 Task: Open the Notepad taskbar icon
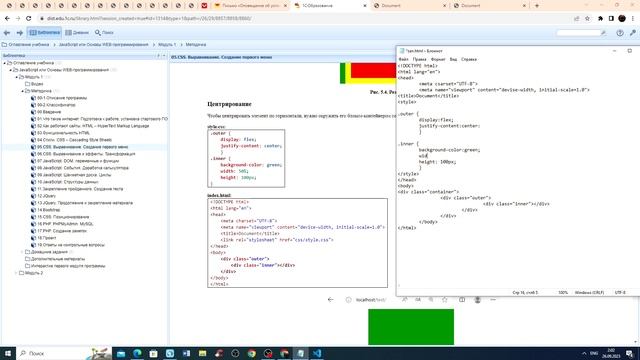pyautogui.click(x=301, y=353)
